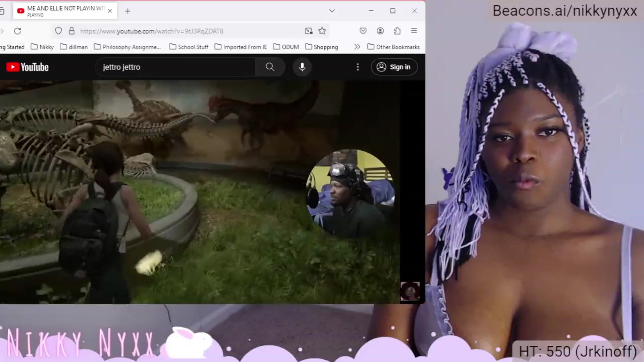Open the Other Bookmarks folder
The width and height of the screenshot is (644, 362).
(393, 47)
